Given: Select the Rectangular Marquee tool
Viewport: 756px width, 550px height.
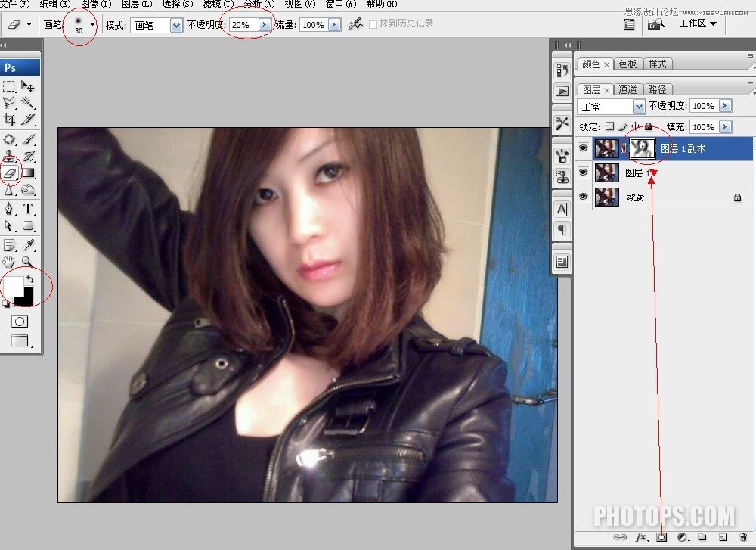Looking at the screenshot, I should pos(9,86).
